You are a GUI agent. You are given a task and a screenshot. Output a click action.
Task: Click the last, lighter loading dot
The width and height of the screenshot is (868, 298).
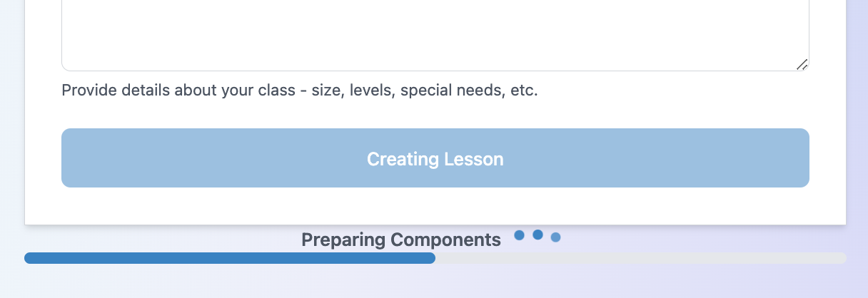pos(556,237)
